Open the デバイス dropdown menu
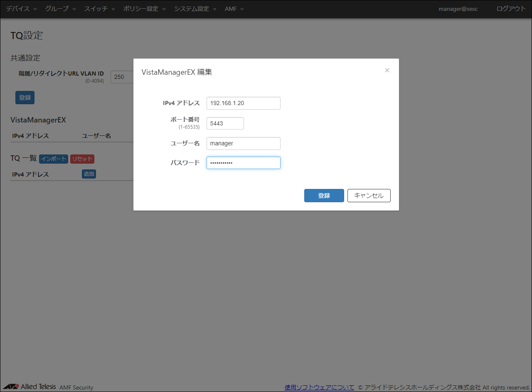This screenshot has height=392, width=532. pos(21,9)
